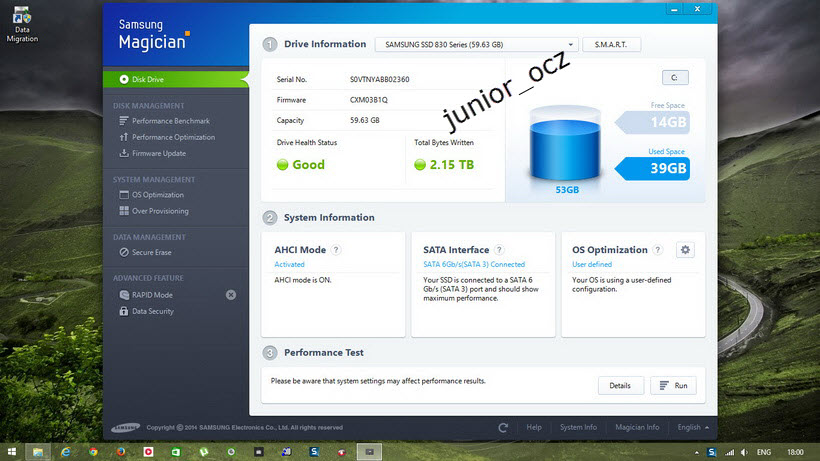Image resolution: width=820 pixels, height=461 pixels.
Task: Show SATA Interface help tooltip
Action: [499, 250]
